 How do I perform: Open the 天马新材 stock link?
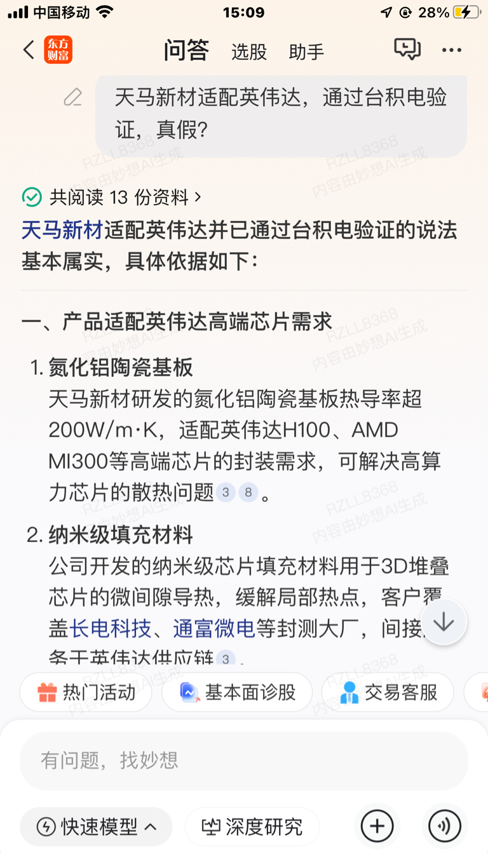tap(62, 230)
